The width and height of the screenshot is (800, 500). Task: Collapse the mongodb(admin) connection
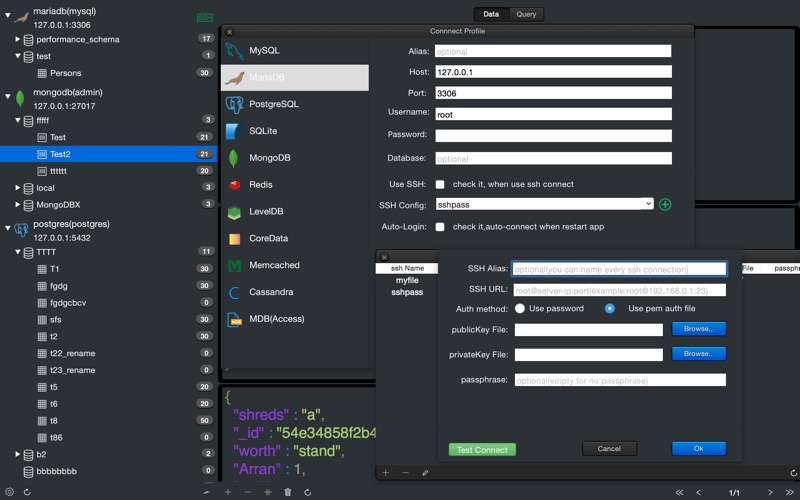(x=8, y=96)
